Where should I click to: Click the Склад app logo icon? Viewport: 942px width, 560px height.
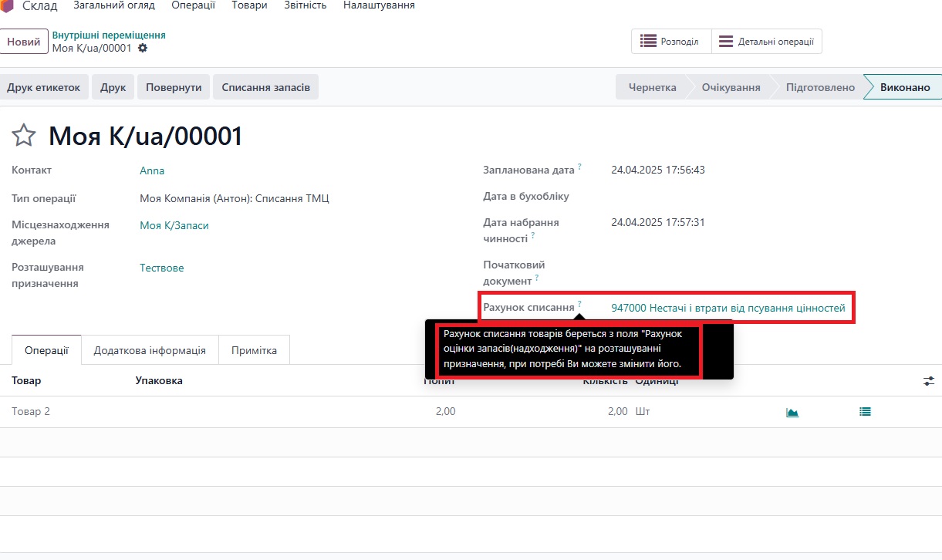pos(7,6)
